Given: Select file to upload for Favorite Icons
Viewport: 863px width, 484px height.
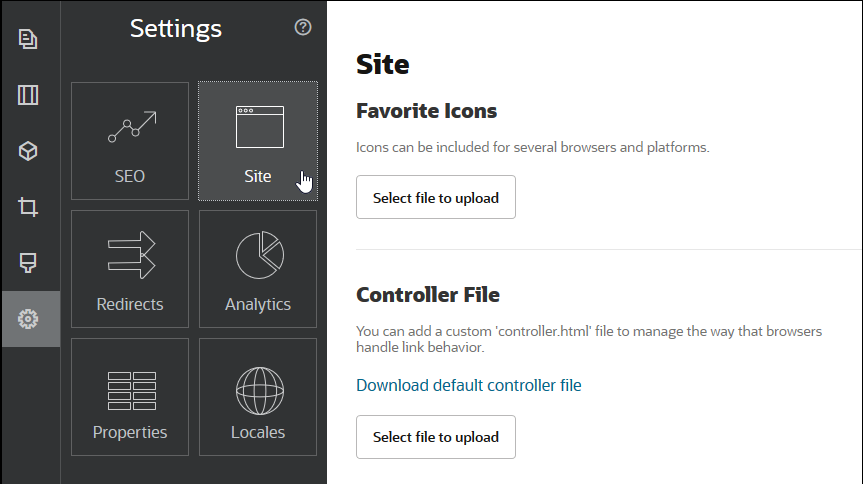Looking at the screenshot, I should coord(435,198).
